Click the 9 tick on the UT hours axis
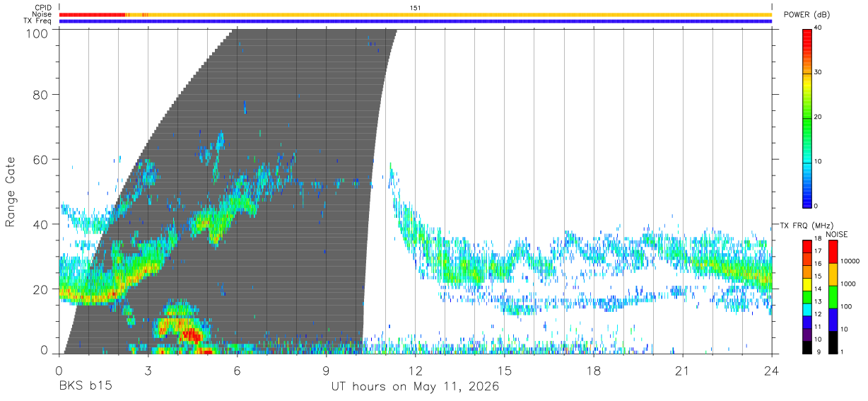868x401 pixels. tap(326, 371)
